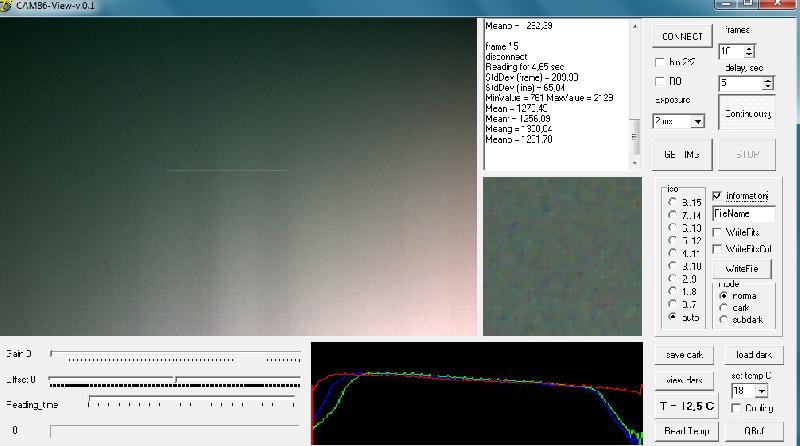Close the CAM86-View window
This screenshot has width=800, height=446.
tap(777, 4)
